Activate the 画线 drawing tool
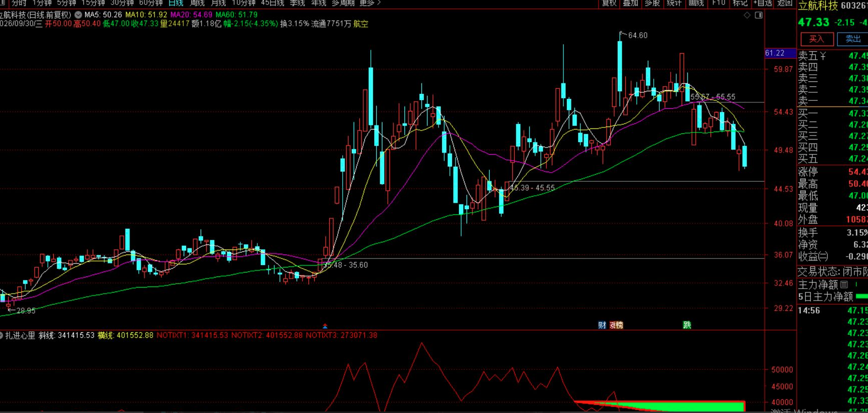Screen dimensions: 868x413 696,3
